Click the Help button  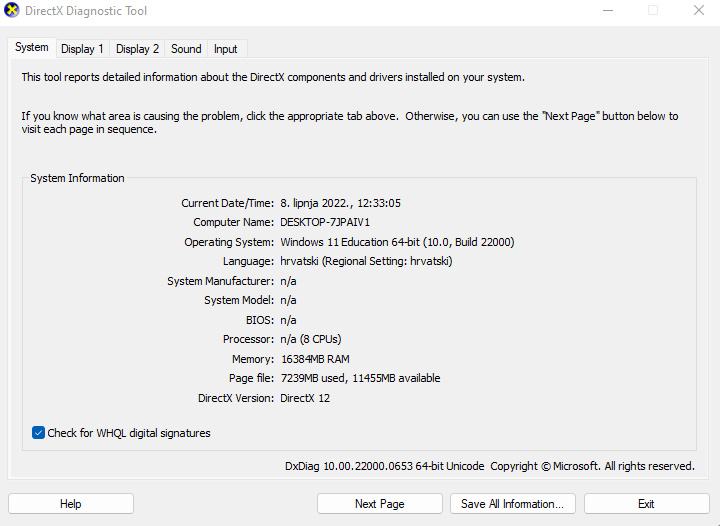click(x=71, y=504)
